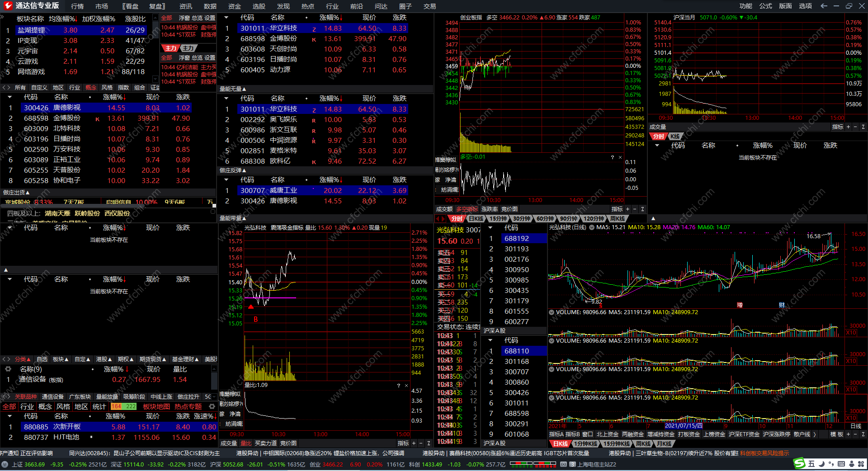Toggle 指标A in the daily chart toolbar
Screen dimensions: 868x471
[556, 434]
